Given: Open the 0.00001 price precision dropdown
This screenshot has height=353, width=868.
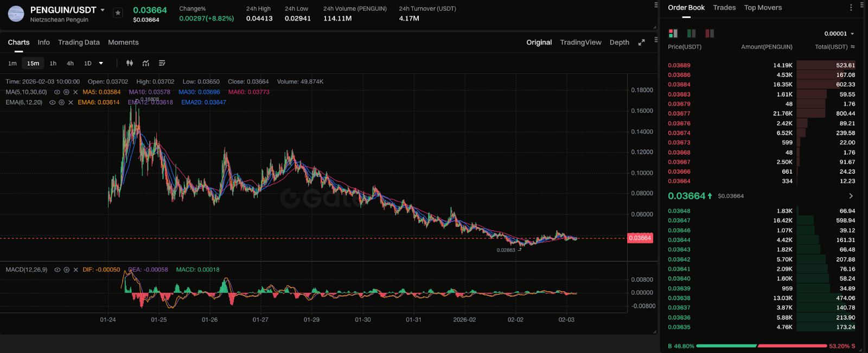Looking at the screenshot, I should (x=839, y=34).
